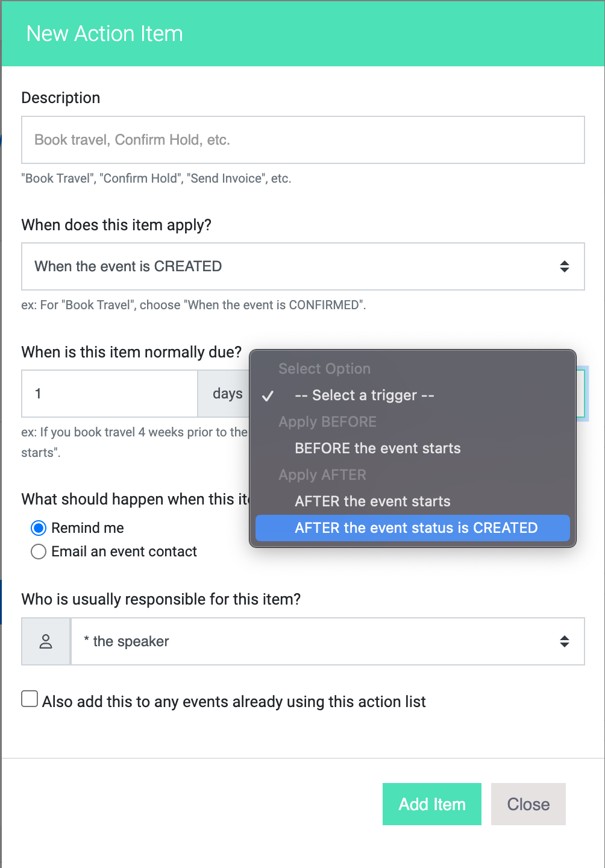Select Email an event contact radio button

click(39, 552)
